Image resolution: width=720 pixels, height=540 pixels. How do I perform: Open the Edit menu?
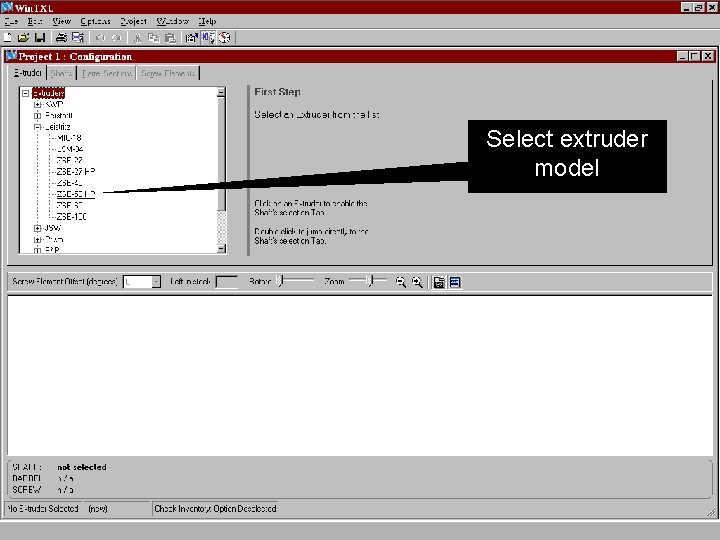(x=35, y=21)
